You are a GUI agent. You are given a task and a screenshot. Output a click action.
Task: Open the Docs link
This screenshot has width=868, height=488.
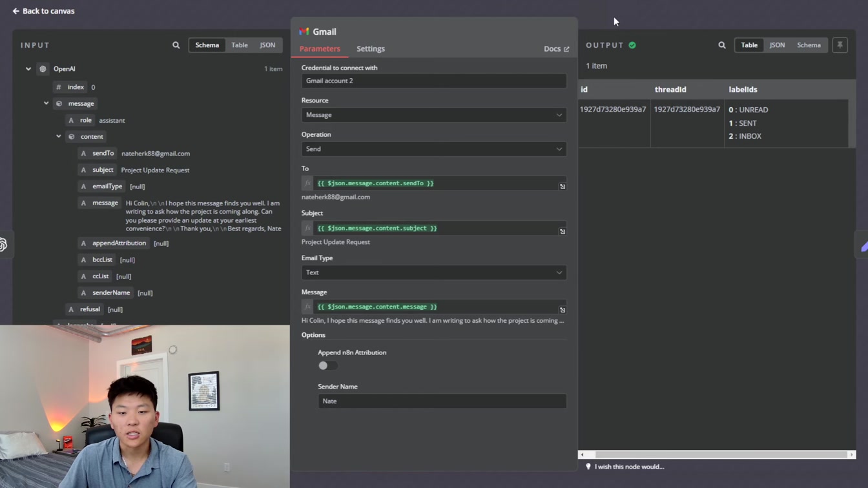(x=556, y=49)
